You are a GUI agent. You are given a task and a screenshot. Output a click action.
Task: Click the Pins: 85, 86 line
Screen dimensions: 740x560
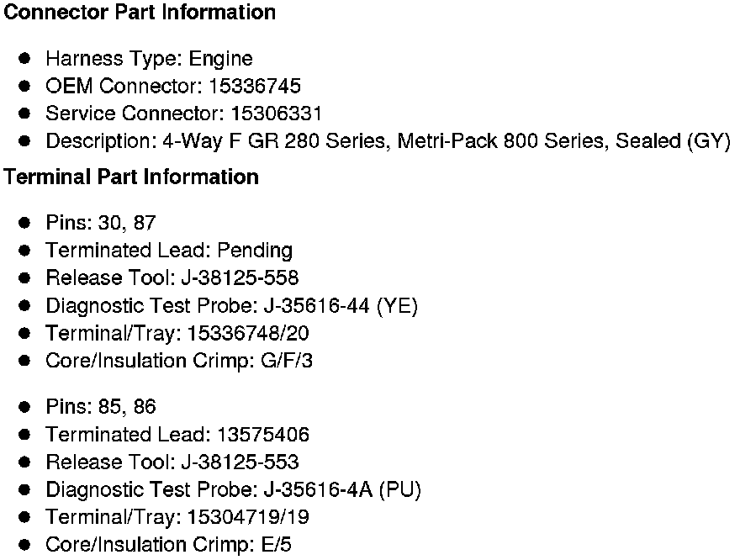click(x=101, y=407)
